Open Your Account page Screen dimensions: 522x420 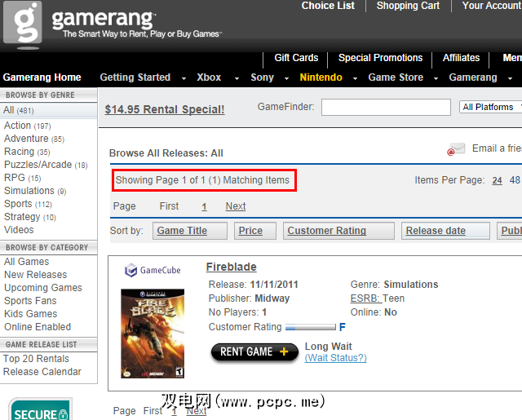pos(492,6)
